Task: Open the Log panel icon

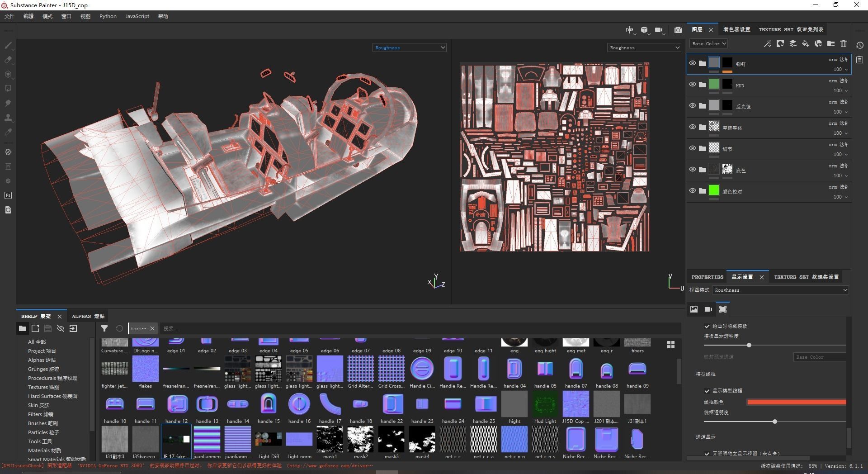Action: 860,60
